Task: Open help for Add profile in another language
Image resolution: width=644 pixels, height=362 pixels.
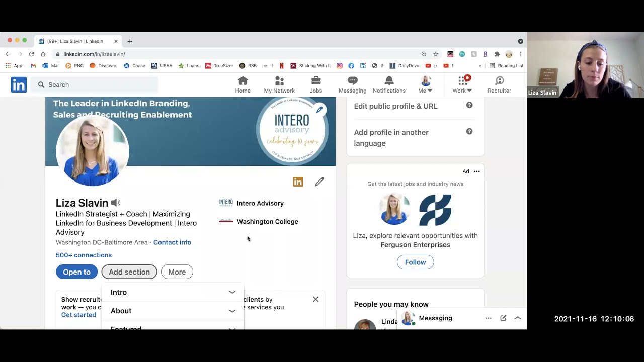Action: pos(469,131)
